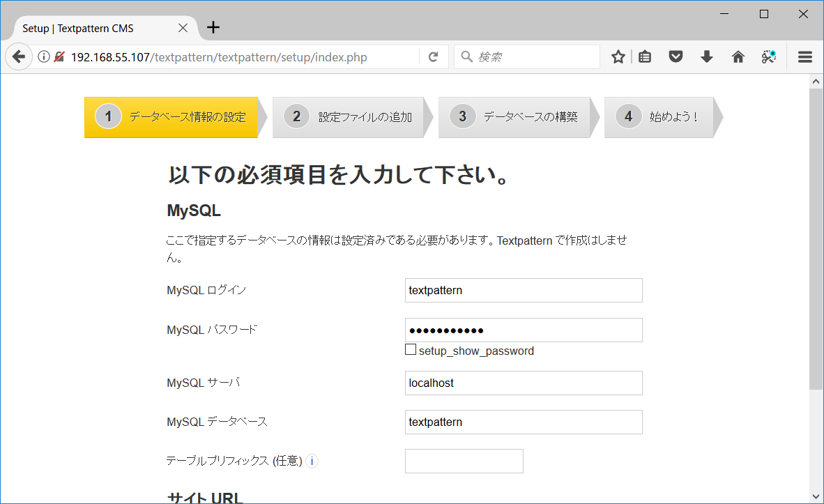The width and height of the screenshot is (824, 504).
Task: Open the search engine dropdown in search bar
Action: [467, 56]
